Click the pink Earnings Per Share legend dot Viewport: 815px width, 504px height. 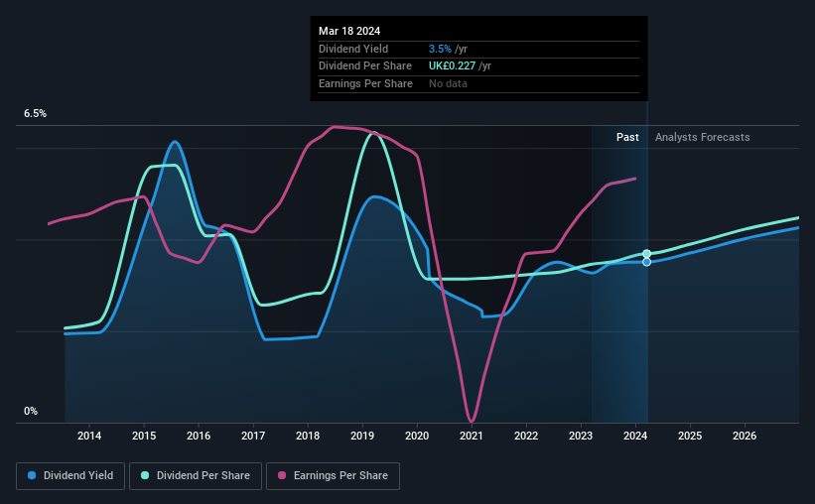282,475
